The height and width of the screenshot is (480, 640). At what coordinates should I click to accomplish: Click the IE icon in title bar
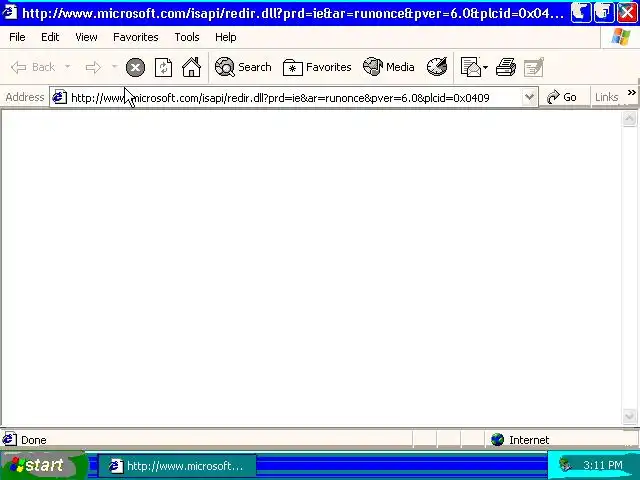[10, 12]
